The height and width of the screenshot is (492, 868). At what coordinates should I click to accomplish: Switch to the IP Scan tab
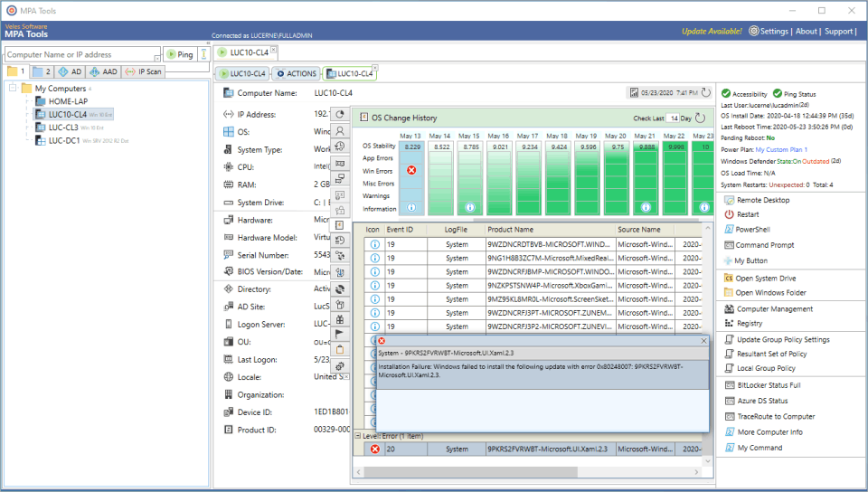[x=143, y=71]
